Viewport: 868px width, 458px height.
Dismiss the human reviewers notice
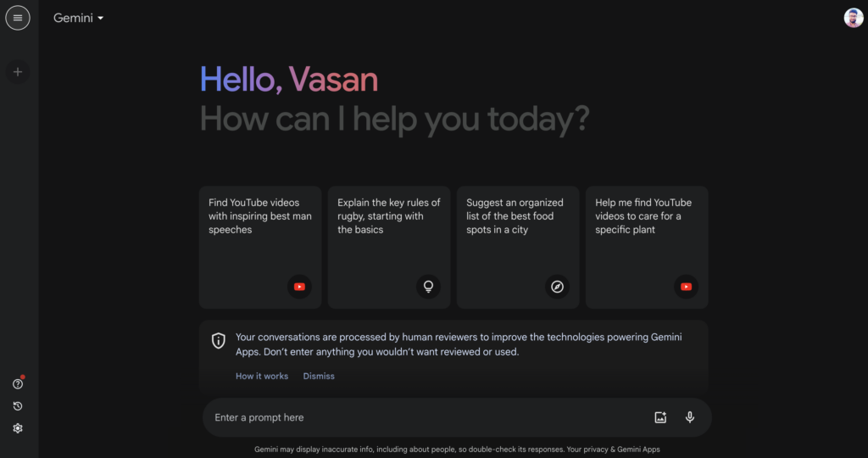coord(319,376)
